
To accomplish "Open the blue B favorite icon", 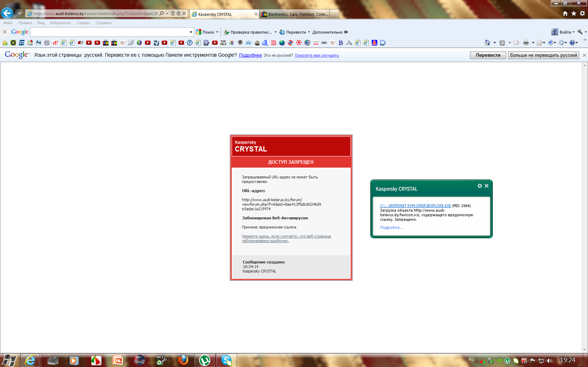I will [341, 43].
